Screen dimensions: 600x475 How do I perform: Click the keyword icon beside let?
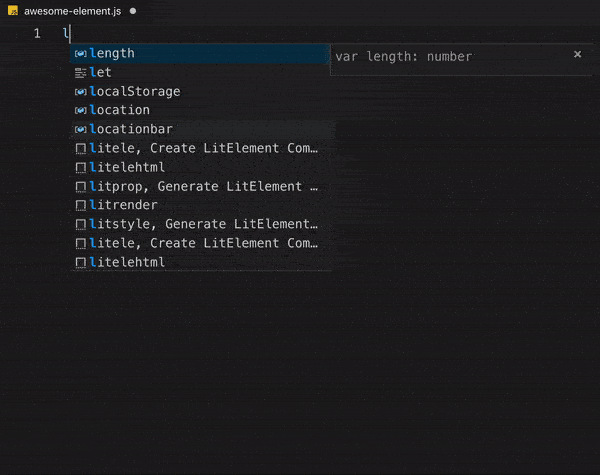pyautogui.click(x=81, y=73)
